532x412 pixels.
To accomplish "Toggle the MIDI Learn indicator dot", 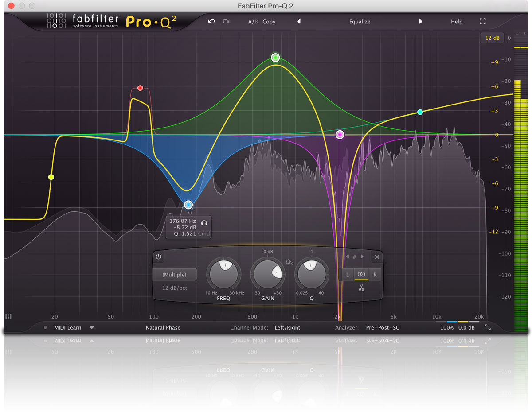I will pyautogui.click(x=45, y=328).
